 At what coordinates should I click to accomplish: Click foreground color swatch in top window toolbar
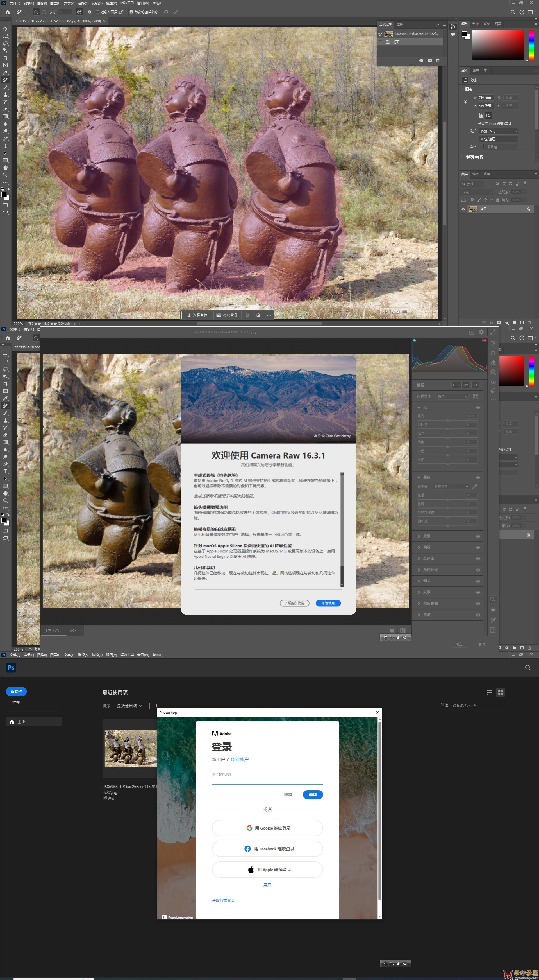point(4,195)
